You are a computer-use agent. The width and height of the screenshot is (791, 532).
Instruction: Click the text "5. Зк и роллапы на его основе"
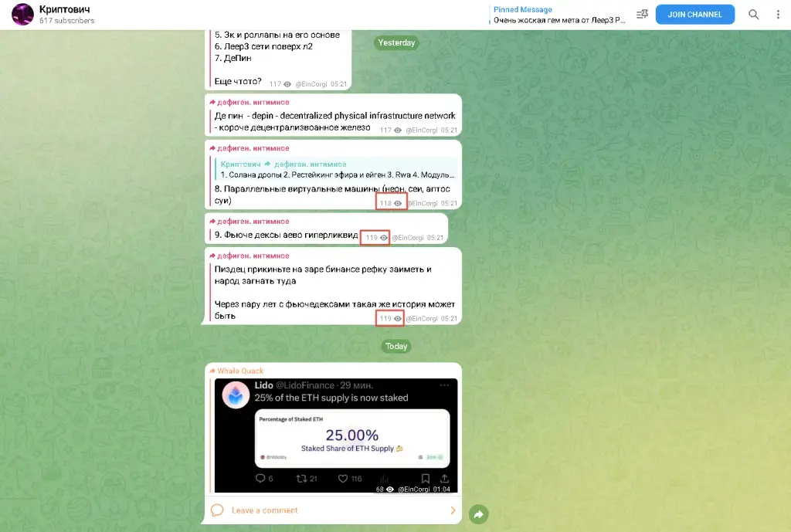(277, 35)
